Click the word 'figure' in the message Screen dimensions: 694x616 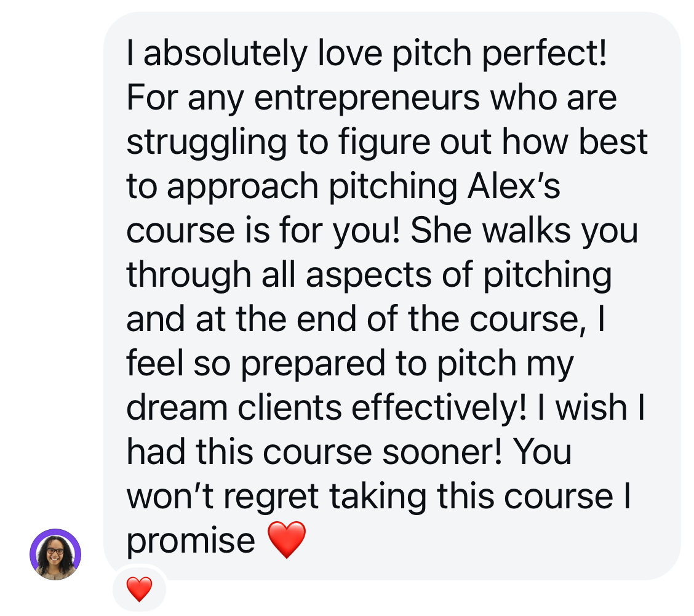coord(384,143)
